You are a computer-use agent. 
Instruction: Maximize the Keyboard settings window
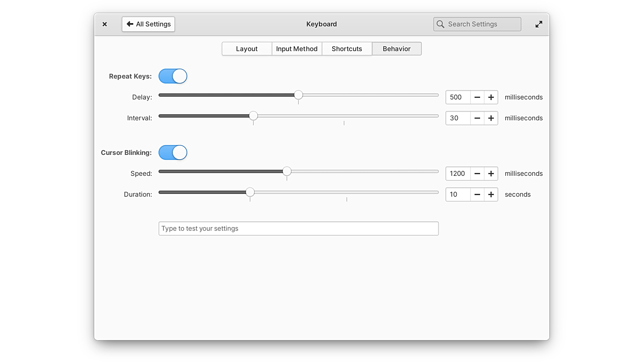[x=539, y=24]
